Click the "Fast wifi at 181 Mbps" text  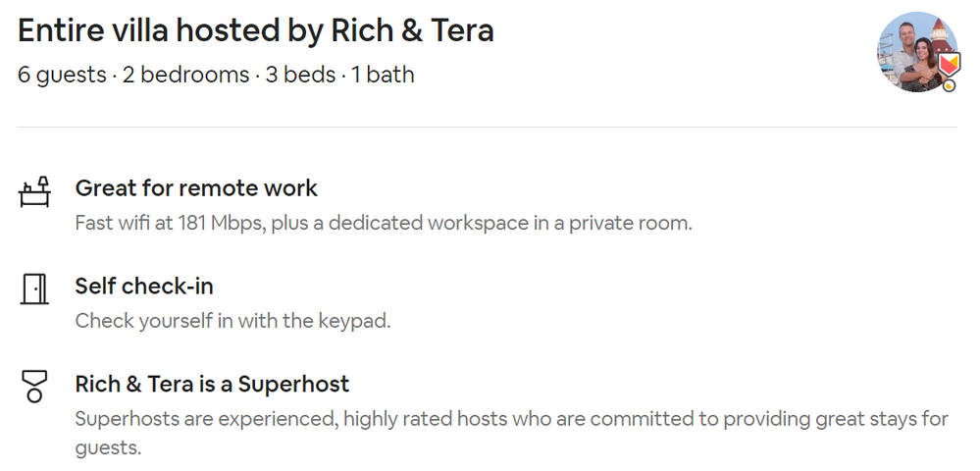coord(169,223)
